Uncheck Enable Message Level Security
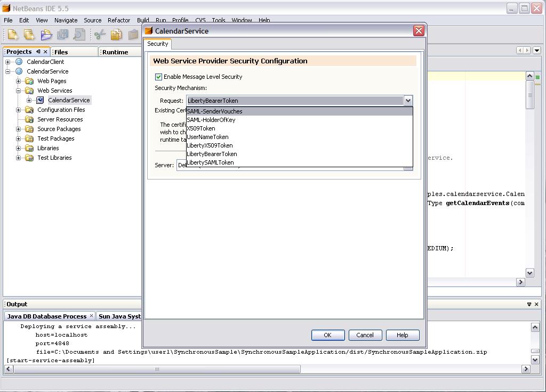The height and width of the screenshot is (392, 546). [158, 77]
